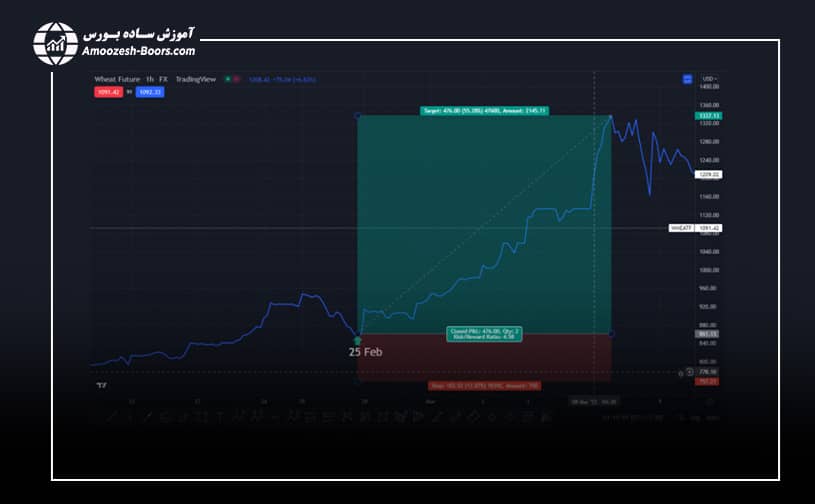The width and height of the screenshot is (815, 504).
Task: Select the Closed P&L risk/reward label
Action: [483, 335]
